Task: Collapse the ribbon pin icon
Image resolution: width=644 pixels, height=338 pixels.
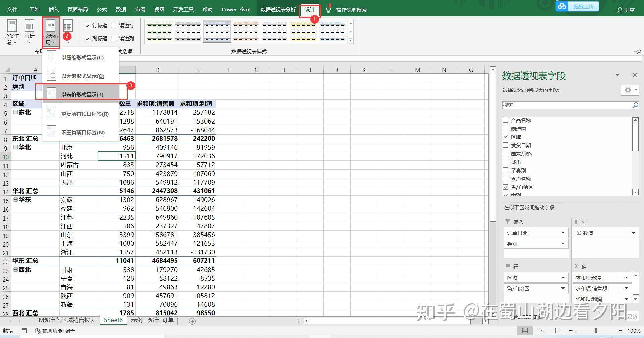Action: coord(638,52)
